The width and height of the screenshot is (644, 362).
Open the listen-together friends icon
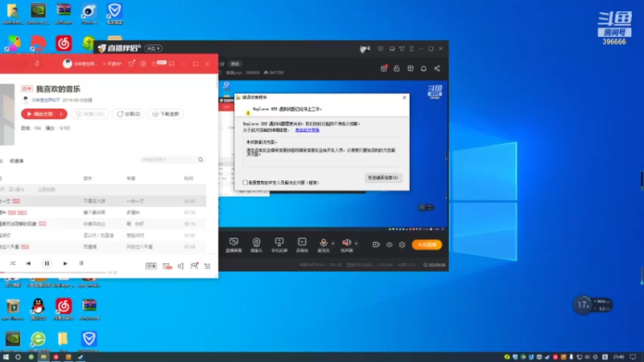(x=194, y=266)
